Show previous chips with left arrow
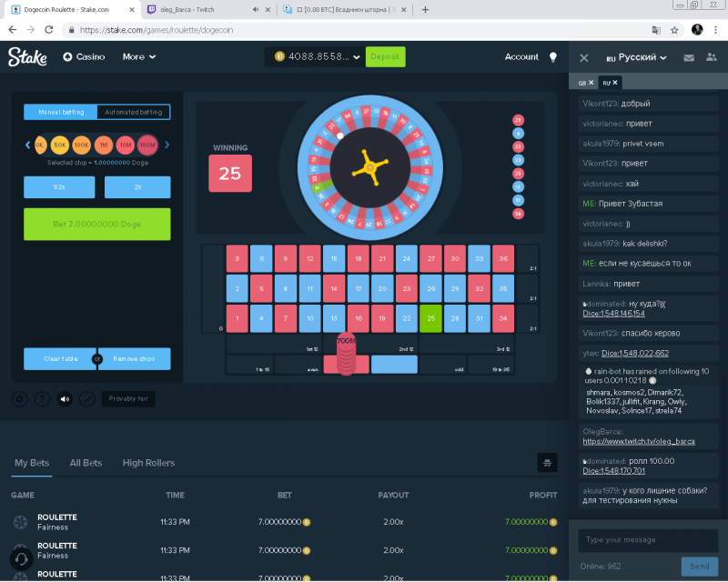The image size is (728, 582). click(27, 145)
